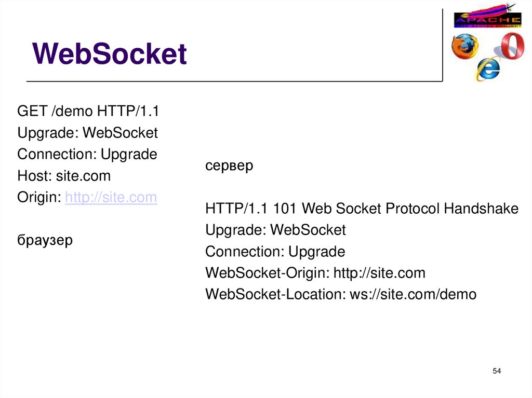
Task: Click the slide number 54
Action: point(496,371)
